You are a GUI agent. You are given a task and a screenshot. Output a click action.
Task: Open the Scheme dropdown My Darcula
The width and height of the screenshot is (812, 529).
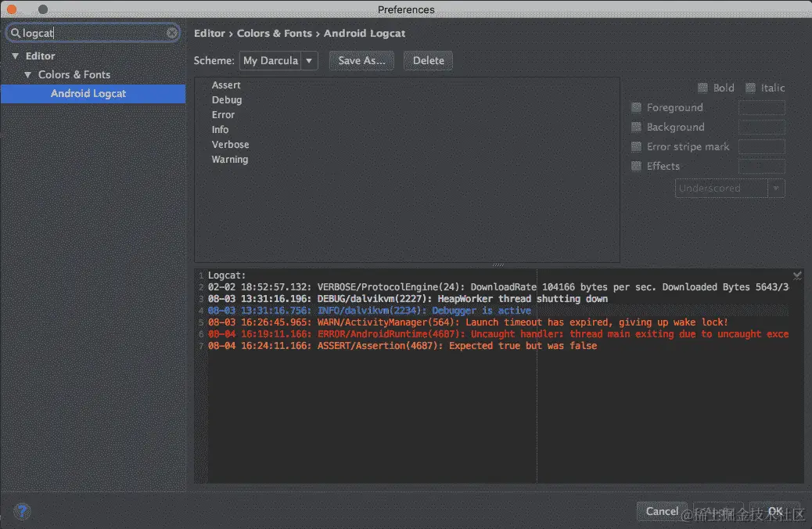(278, 60)
